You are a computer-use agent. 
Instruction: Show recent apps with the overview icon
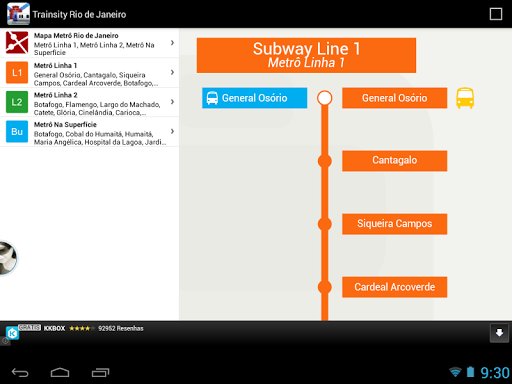tap(100, 372)
